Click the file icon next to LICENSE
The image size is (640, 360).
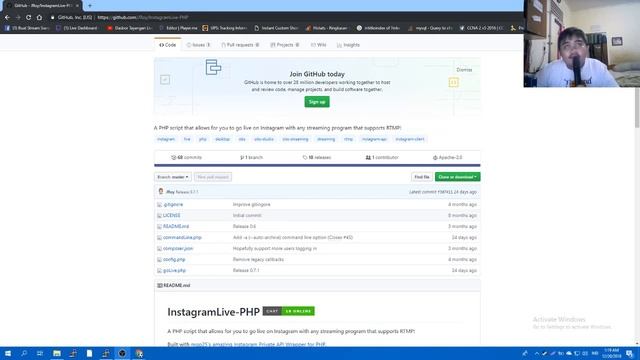tap(159, 216)
